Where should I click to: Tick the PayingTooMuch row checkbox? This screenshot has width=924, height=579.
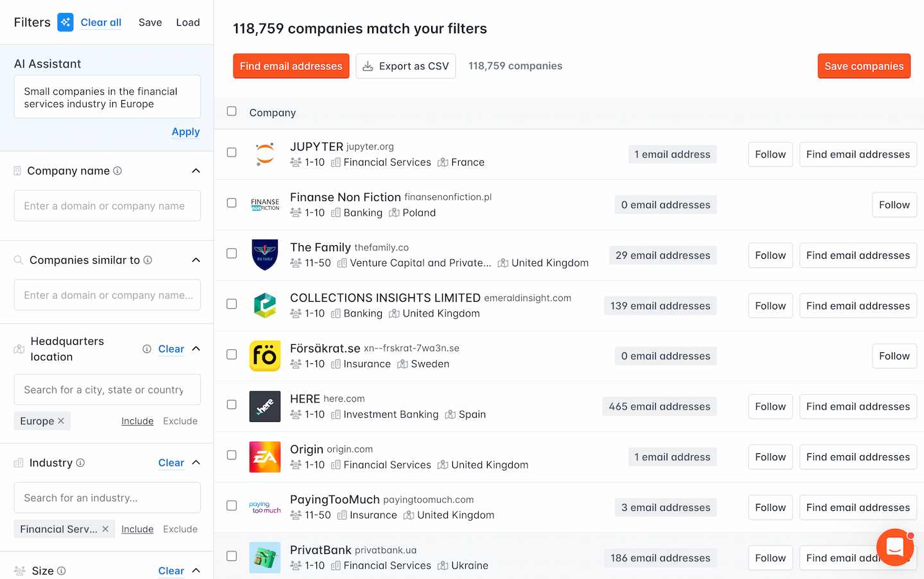pos(232,506)
